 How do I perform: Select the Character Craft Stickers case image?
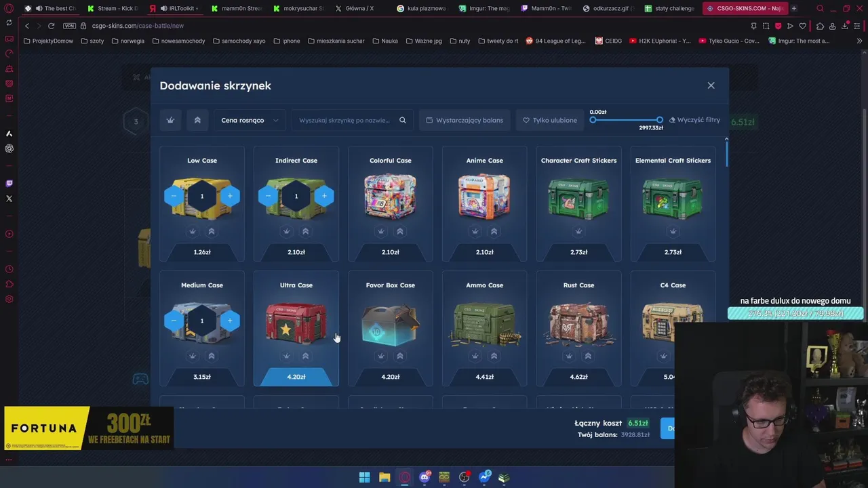578,198
